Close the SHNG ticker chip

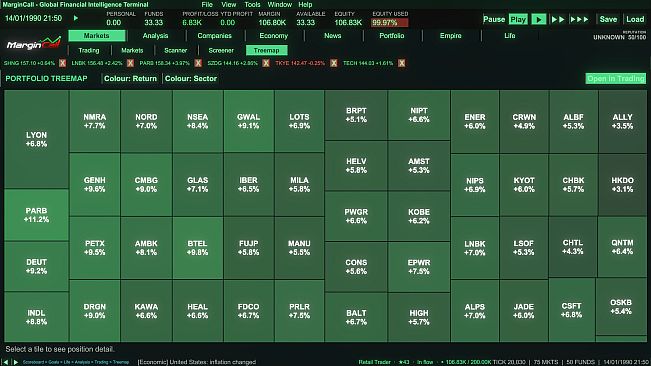(62, 63)
